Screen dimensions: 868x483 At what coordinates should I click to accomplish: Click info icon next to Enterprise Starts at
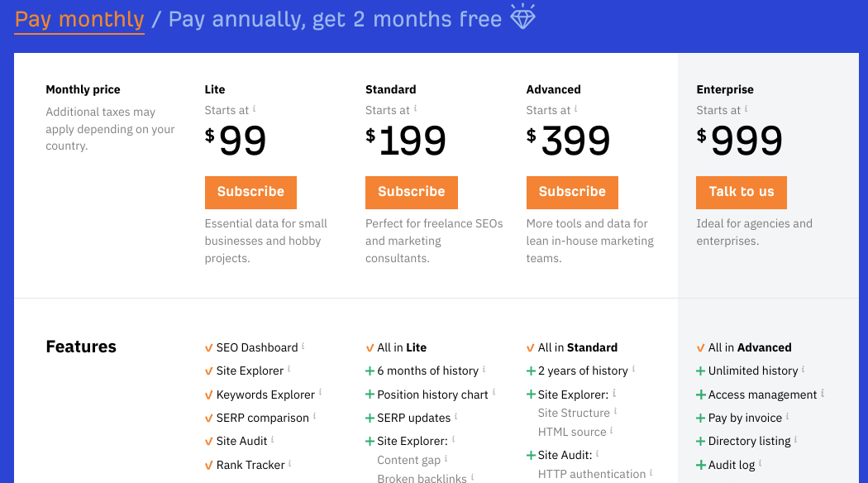746,108
